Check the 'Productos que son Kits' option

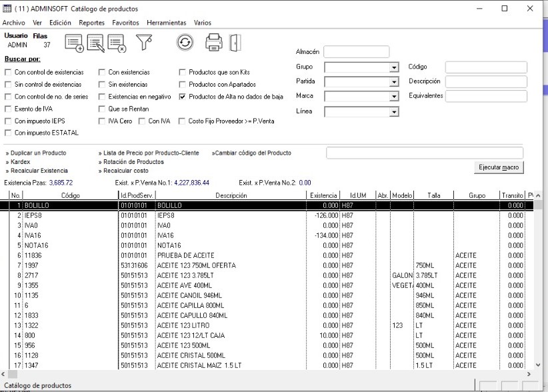(183, 73)
